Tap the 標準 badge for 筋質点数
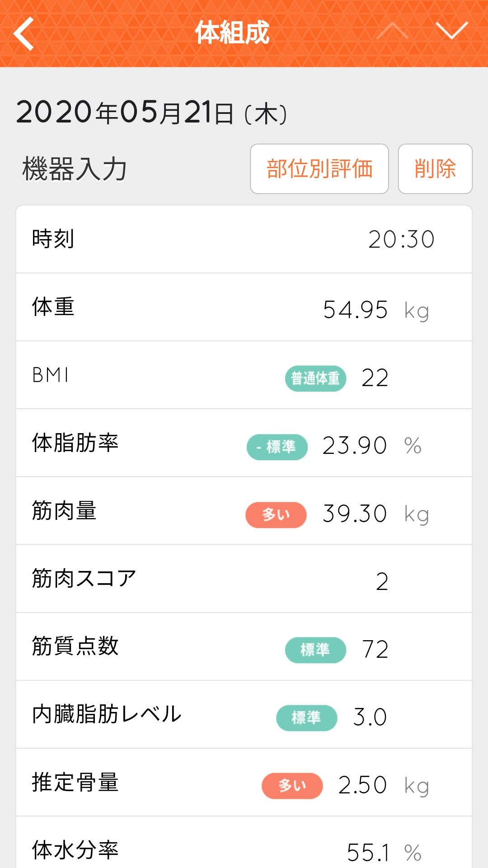 [x=315, y=650]
